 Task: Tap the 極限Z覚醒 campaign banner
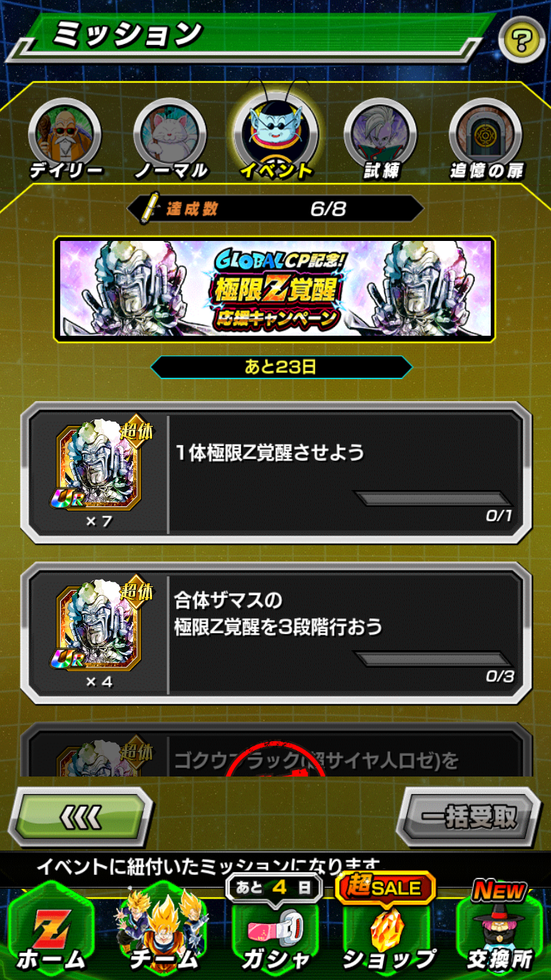click(275, 289)
